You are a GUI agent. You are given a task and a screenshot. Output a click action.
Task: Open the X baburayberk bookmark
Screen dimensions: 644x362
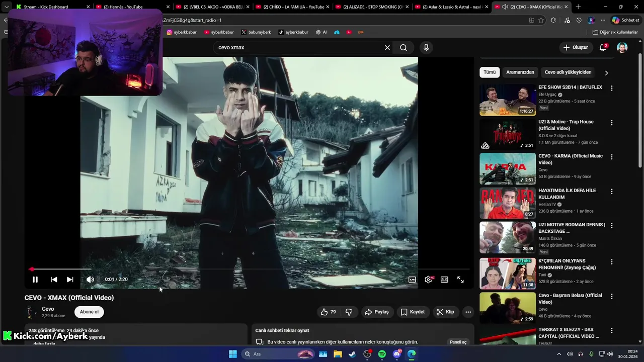point(256,32)
